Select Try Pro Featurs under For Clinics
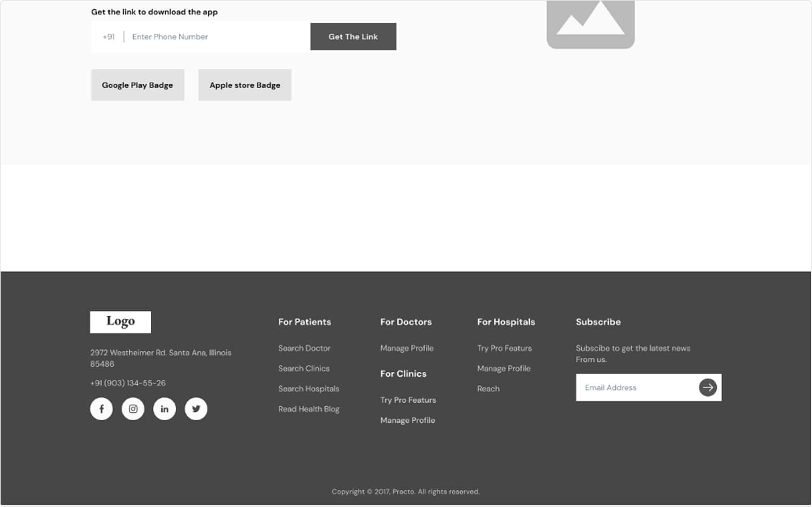 (408, 400)
